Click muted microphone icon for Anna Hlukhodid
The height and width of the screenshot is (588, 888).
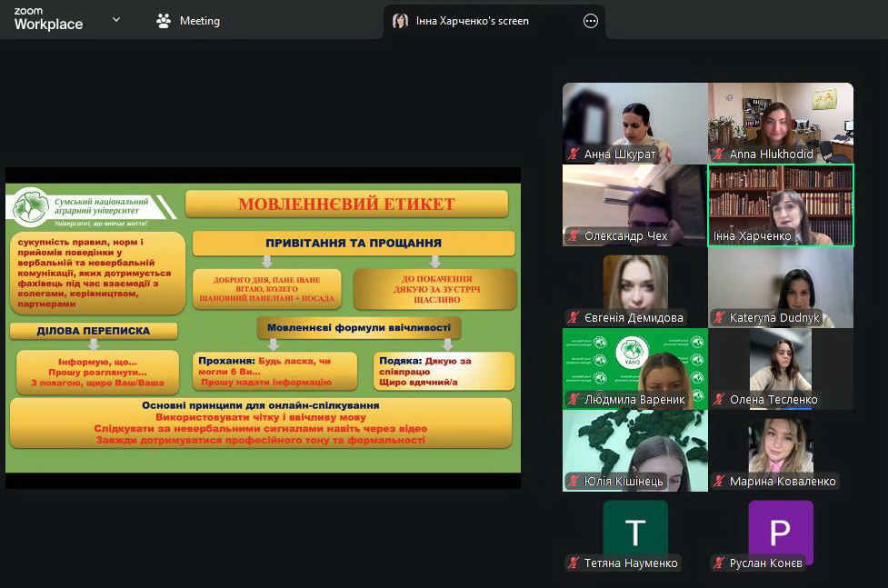click(719, 154)
